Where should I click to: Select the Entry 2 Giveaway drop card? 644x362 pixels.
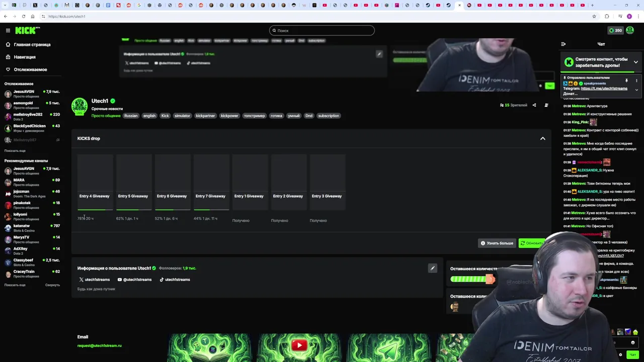click(x=288, y=182)
